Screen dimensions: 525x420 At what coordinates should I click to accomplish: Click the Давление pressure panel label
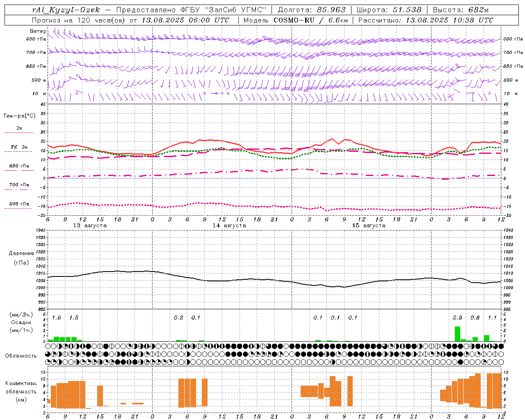tap(22, 253)
